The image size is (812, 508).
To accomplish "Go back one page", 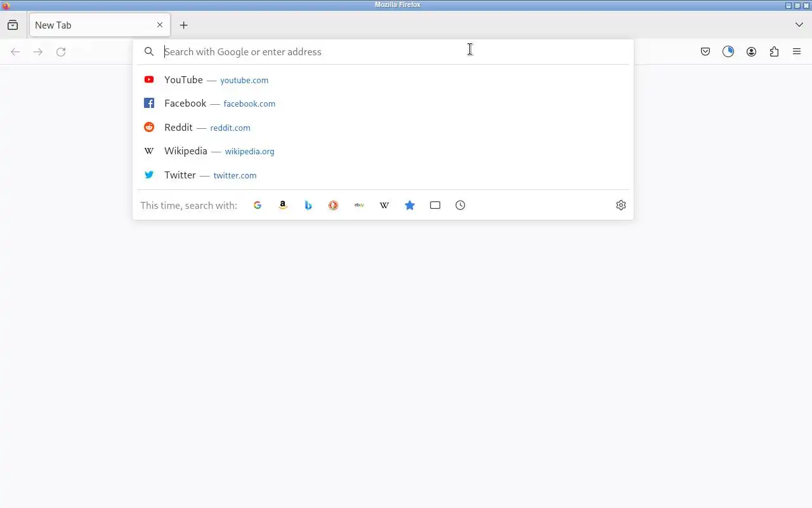I will [15, 52].
